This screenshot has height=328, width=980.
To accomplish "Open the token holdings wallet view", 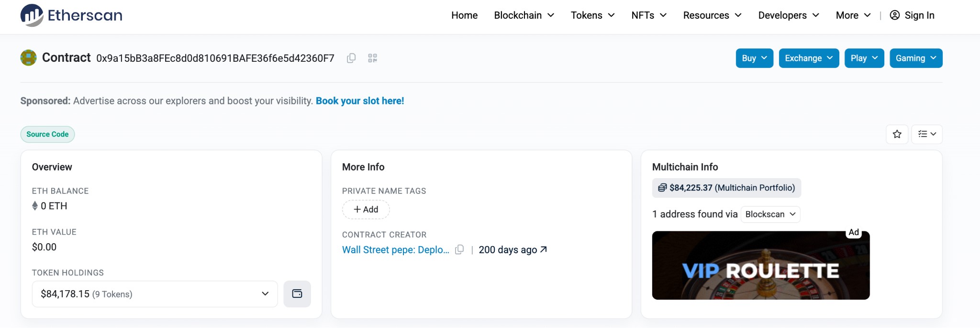I will 297,294.
